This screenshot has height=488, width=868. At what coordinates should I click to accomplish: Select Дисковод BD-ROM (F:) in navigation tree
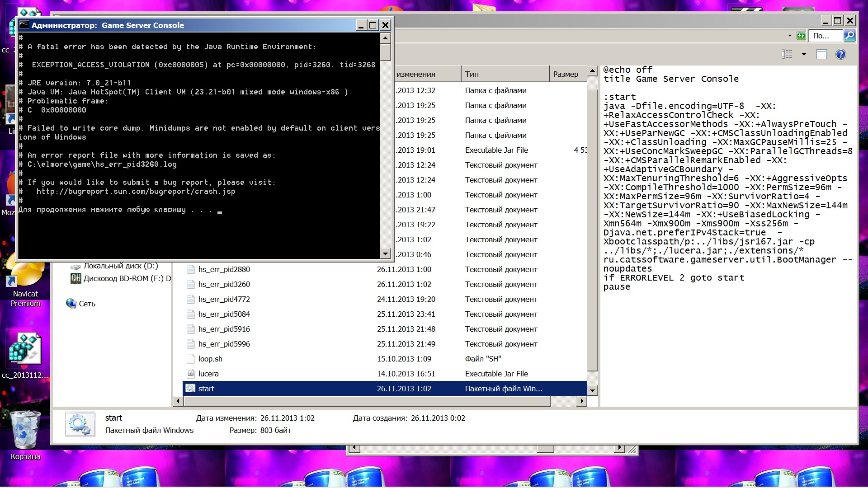tap(127, 278)
